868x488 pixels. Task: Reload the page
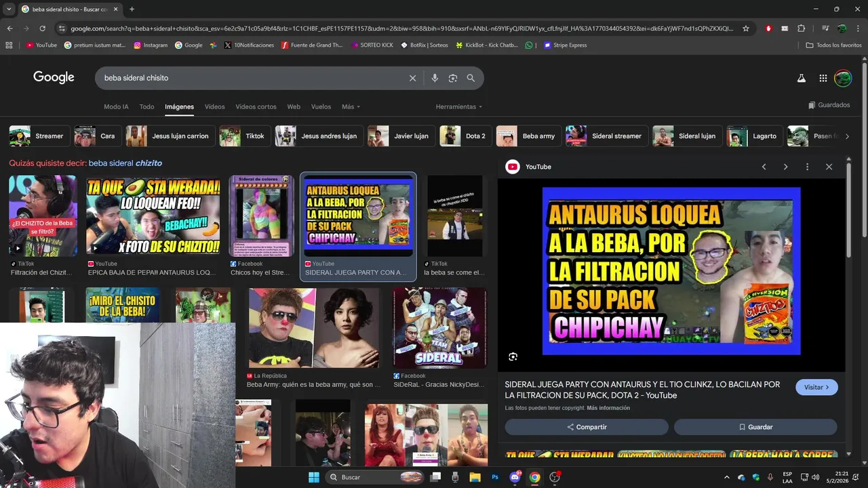(42, 28)
